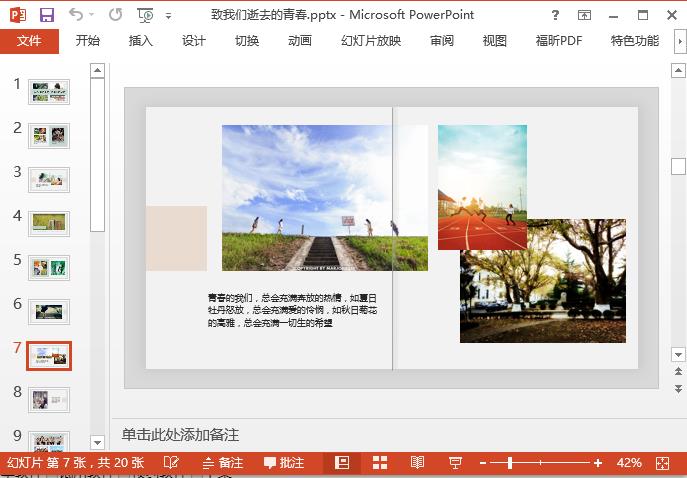This screenshot has height=478, width=687.
Task: Select slide 5 thumbnail
Action: pyautogui.click(x=49, y=268)
